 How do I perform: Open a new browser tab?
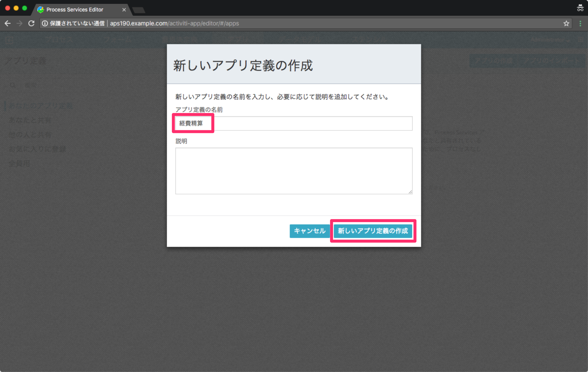click(139, 10)
